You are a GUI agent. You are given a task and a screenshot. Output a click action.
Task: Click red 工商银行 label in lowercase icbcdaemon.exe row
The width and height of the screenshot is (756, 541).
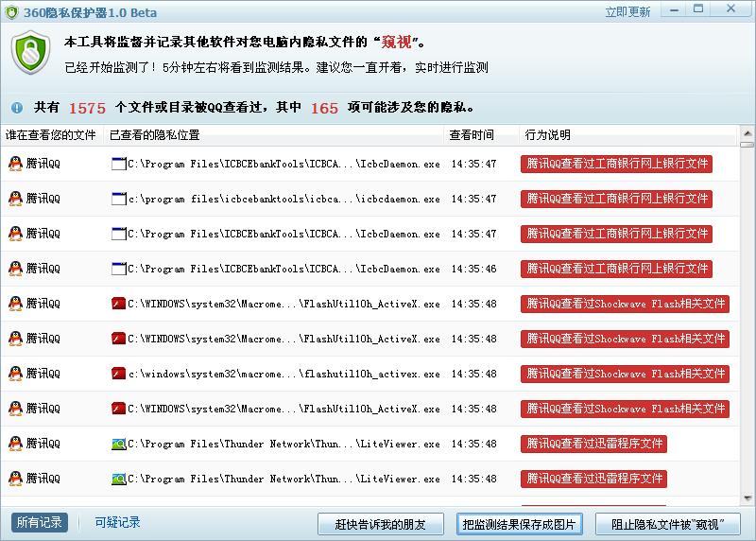tap(616, 199)
